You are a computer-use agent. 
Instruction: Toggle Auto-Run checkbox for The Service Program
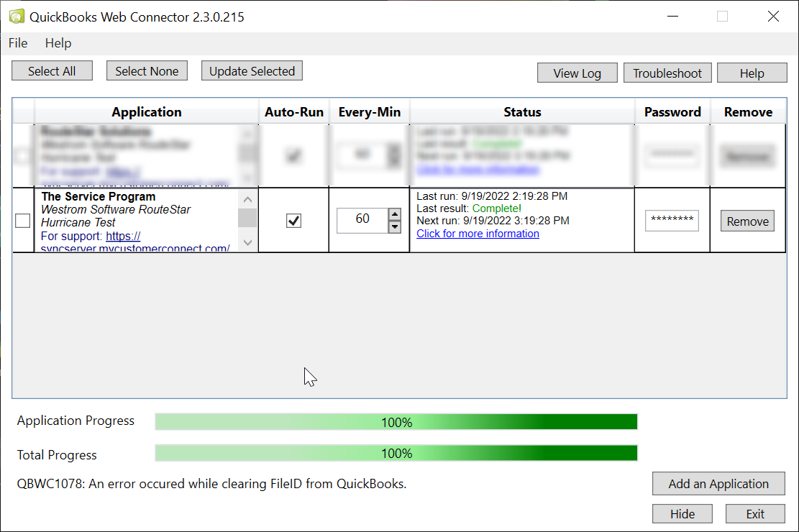point(293,221)
